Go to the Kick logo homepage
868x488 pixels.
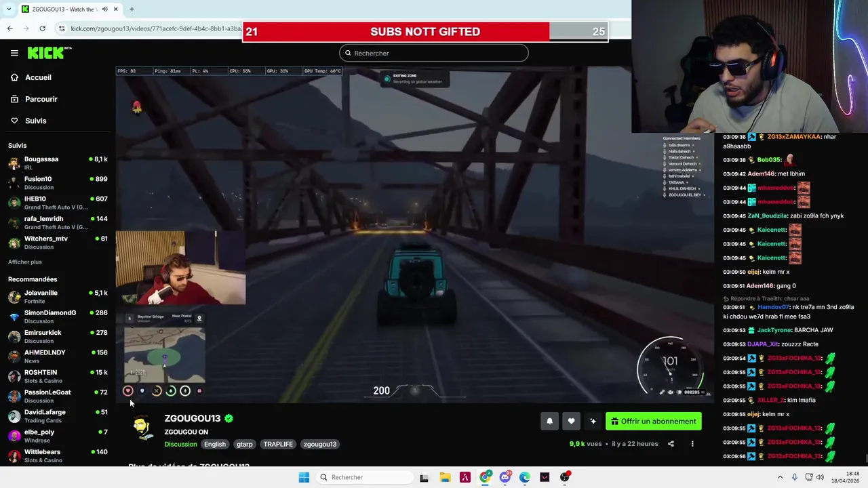tap(49, 53)
